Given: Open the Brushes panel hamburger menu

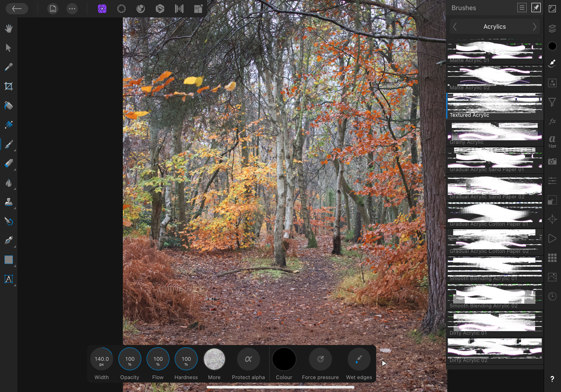Looking at the screenshot, I should pyautogui.click(x=522, y=8).
